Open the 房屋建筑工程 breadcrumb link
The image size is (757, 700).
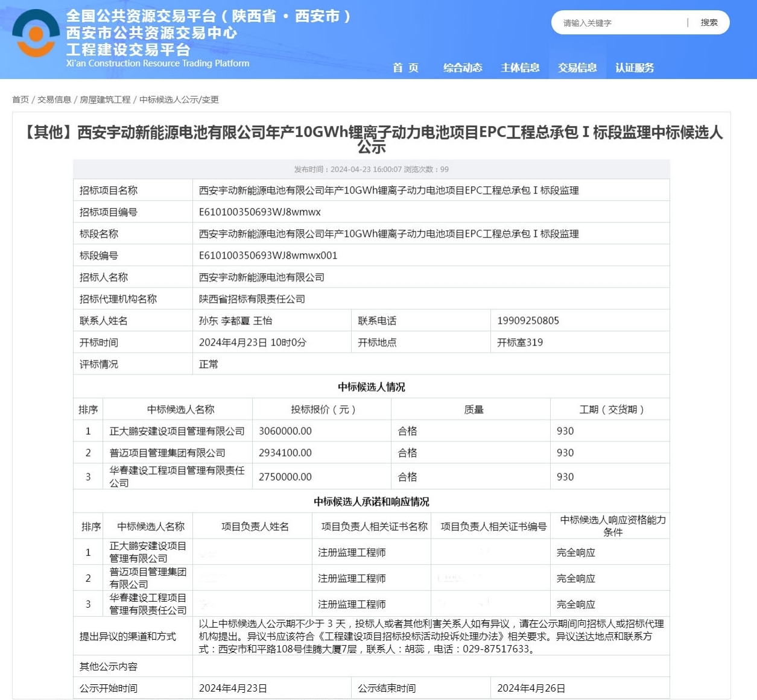point(105,99)
